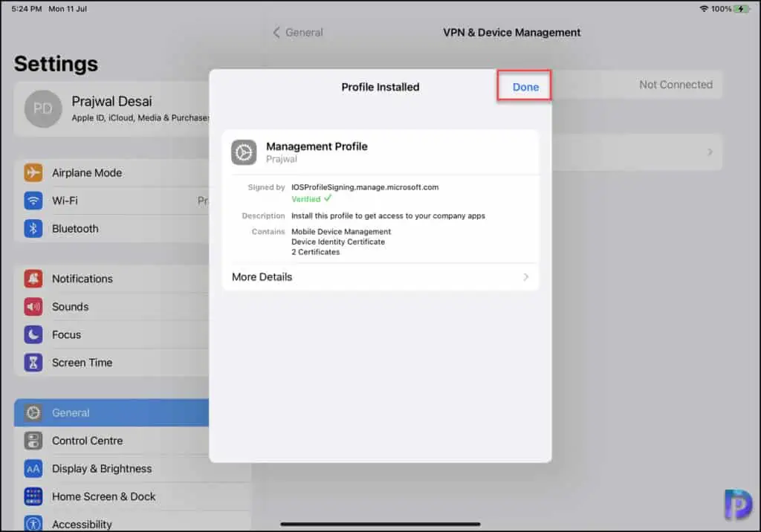
Task: Click the Screen Time hourglass icon
Action: pos(33,363)
